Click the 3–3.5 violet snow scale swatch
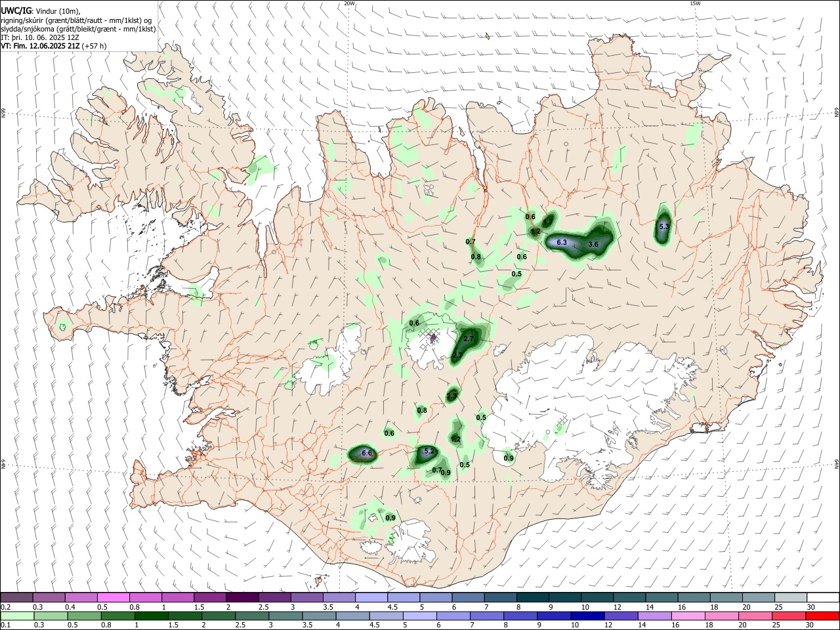Screen dimensions: 840x630 pyautogui.click(x=306, y=597)
